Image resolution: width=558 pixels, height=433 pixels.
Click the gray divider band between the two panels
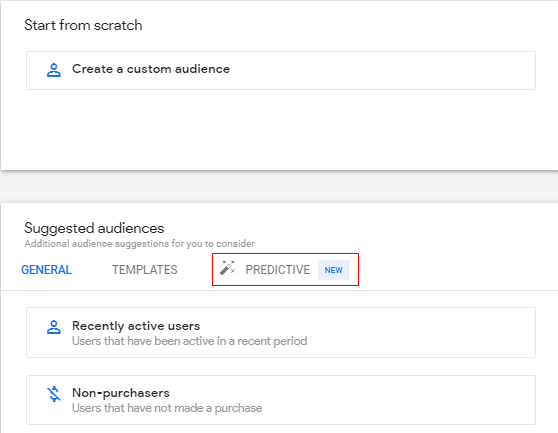click(x=279, y=187)
